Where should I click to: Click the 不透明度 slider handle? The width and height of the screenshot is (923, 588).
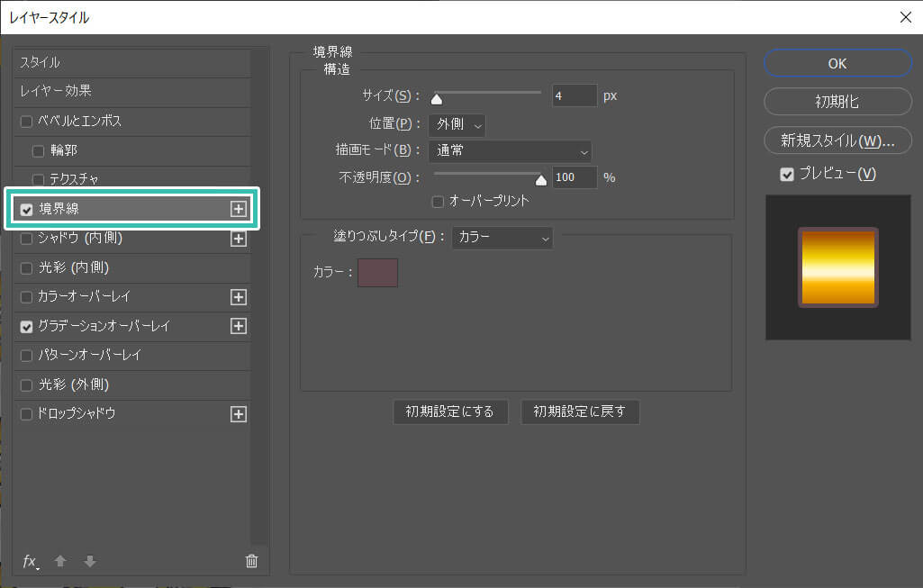(541, 180)
